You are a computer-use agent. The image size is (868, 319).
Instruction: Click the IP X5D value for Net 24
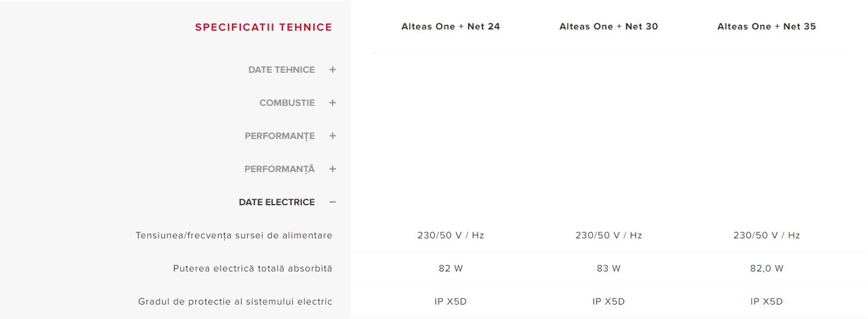tap(451, 302)
